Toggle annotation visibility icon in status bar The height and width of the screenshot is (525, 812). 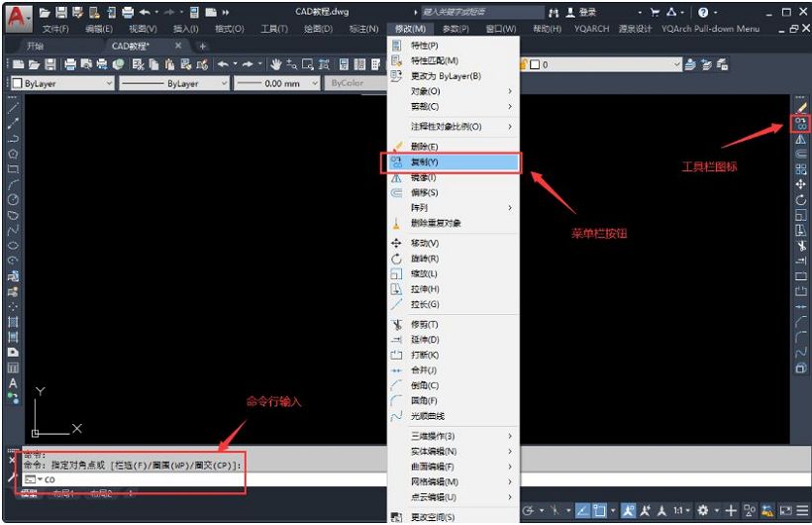[x=628, y=510]
